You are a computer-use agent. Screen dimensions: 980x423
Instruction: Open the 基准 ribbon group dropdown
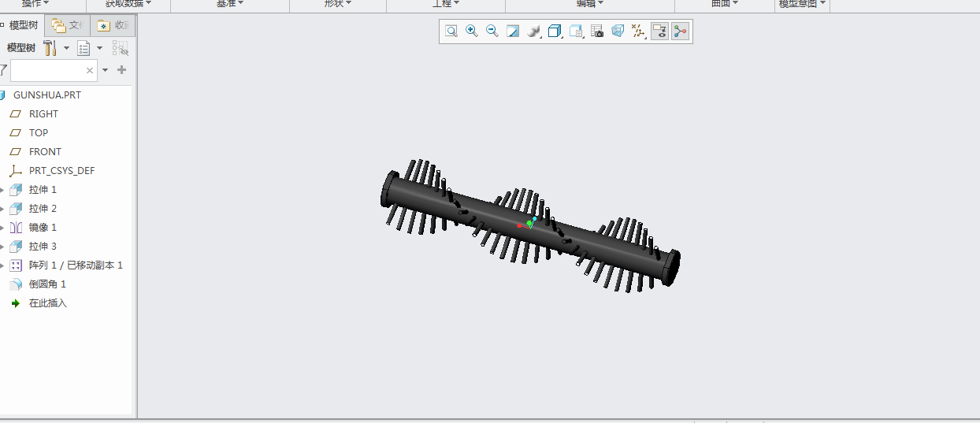[230, 4]
